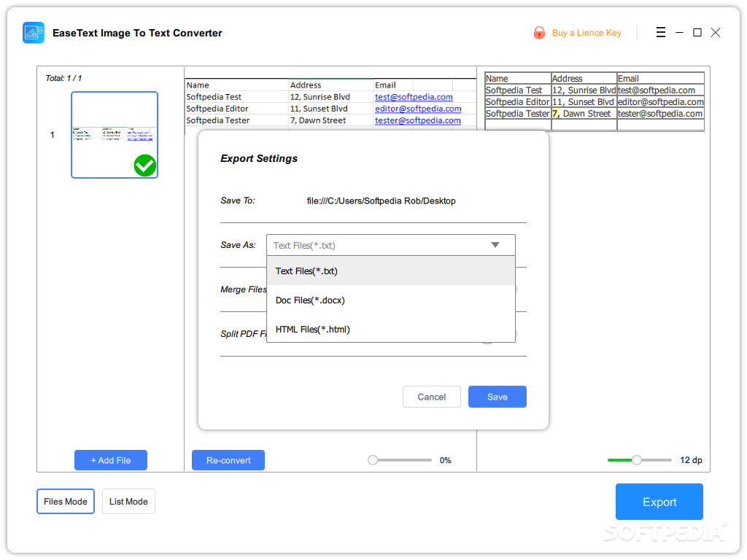
Task: Cancel the Export Settings dialog
Action: (x=432, y=397)
